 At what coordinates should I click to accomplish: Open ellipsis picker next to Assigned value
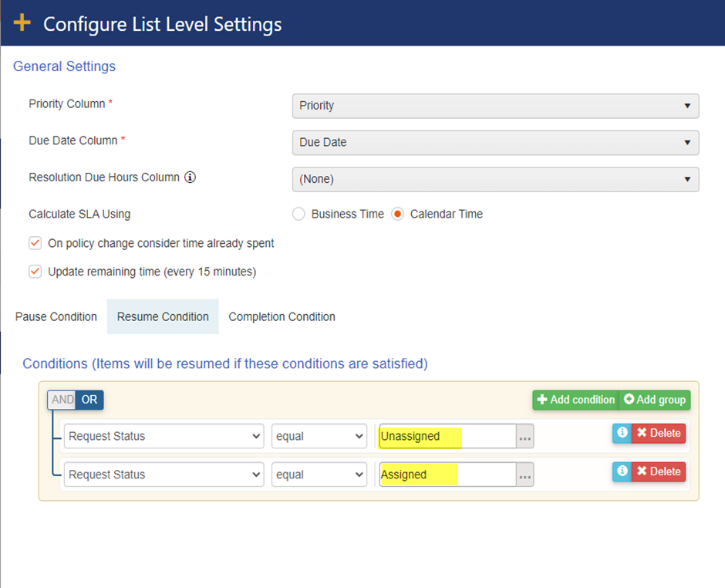(x=525, y=475)
